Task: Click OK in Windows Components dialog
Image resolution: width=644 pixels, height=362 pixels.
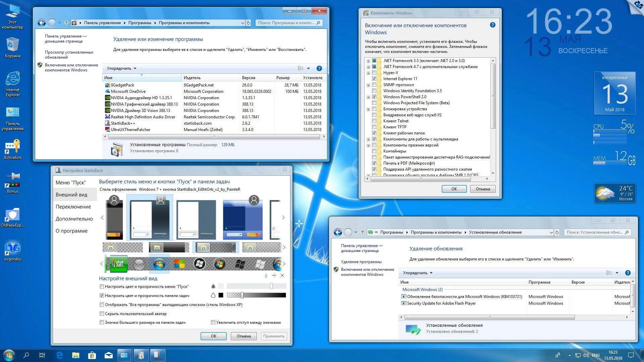Action: (x=454, y=189)
